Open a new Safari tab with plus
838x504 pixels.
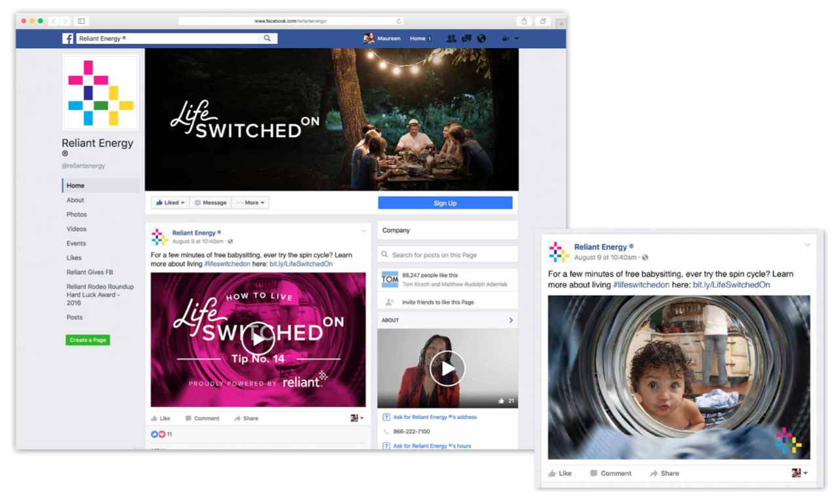pos(561,24)
